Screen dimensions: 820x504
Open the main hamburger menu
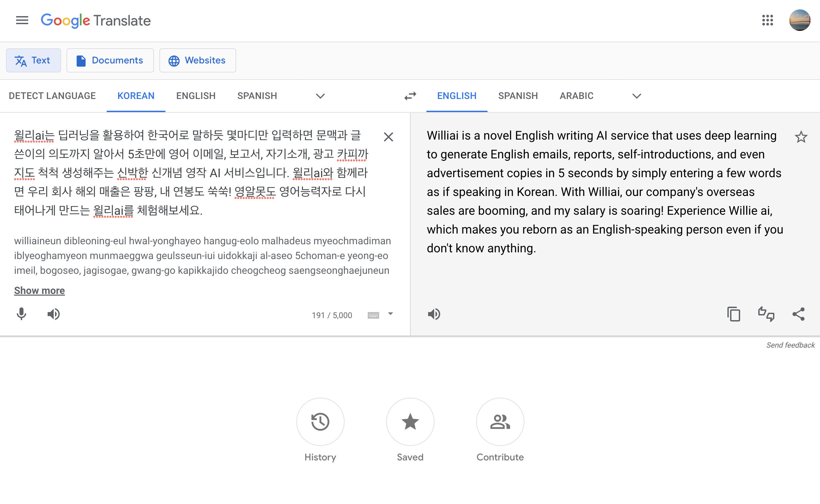click(22, 20)
